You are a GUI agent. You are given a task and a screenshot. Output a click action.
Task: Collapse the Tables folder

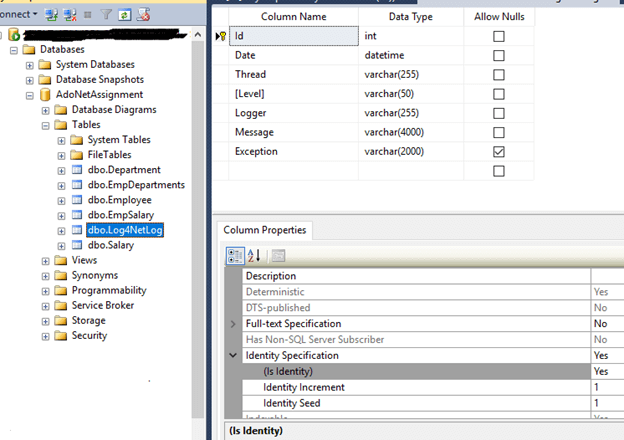tap(46, 126)
